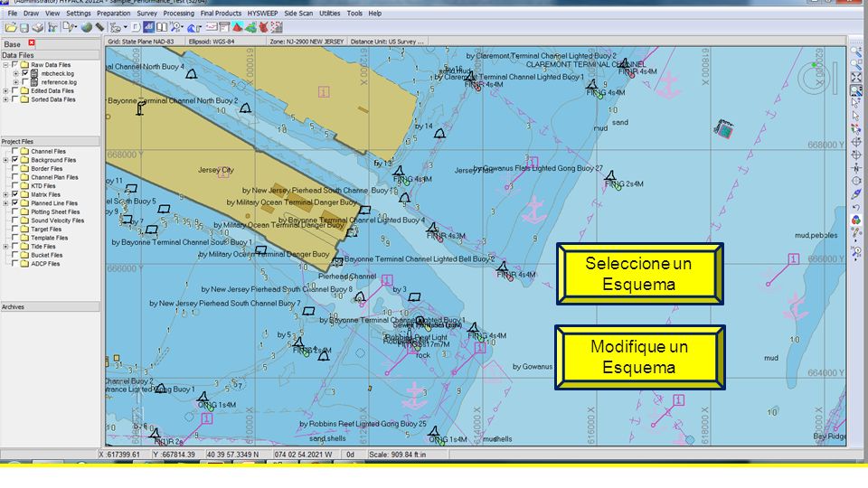The width and height of the screenshot is (868, 488).
Task: Click the Plotting Sheet Files tree item
Action: coord(55,211)
